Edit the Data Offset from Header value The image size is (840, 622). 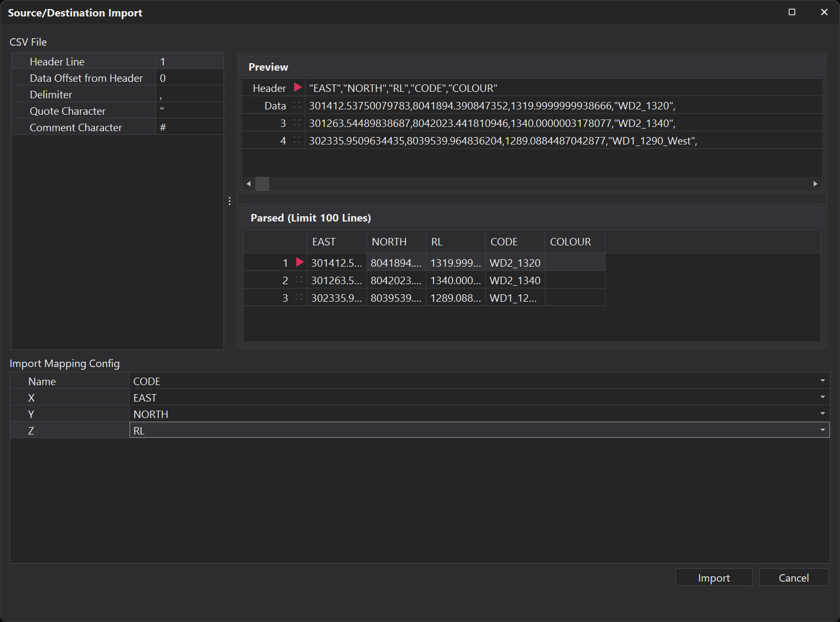[190, 78]
